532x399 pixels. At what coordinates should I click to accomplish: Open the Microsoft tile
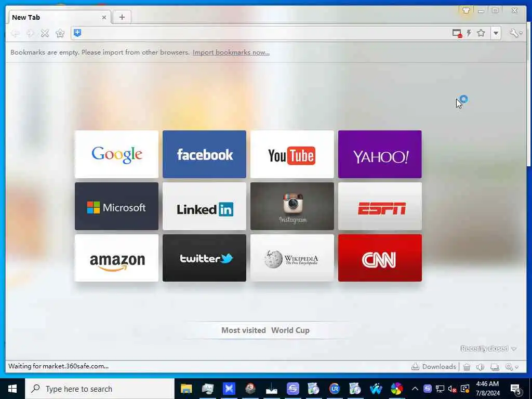(116, 206)
